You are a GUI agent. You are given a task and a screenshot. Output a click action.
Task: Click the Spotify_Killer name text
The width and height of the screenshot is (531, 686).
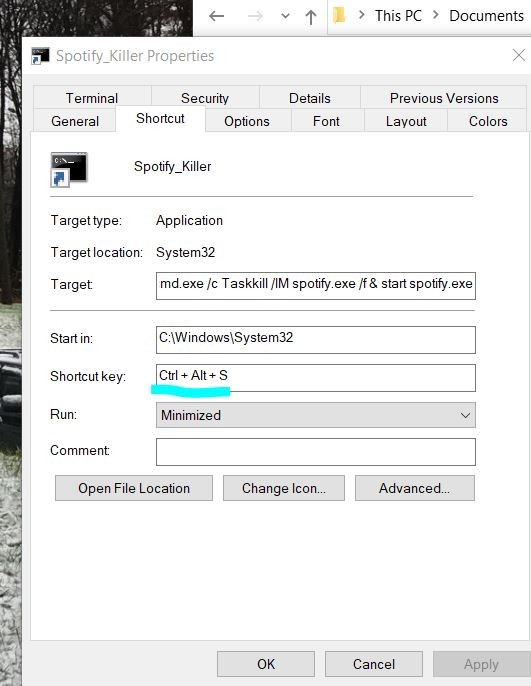(172, 167)
